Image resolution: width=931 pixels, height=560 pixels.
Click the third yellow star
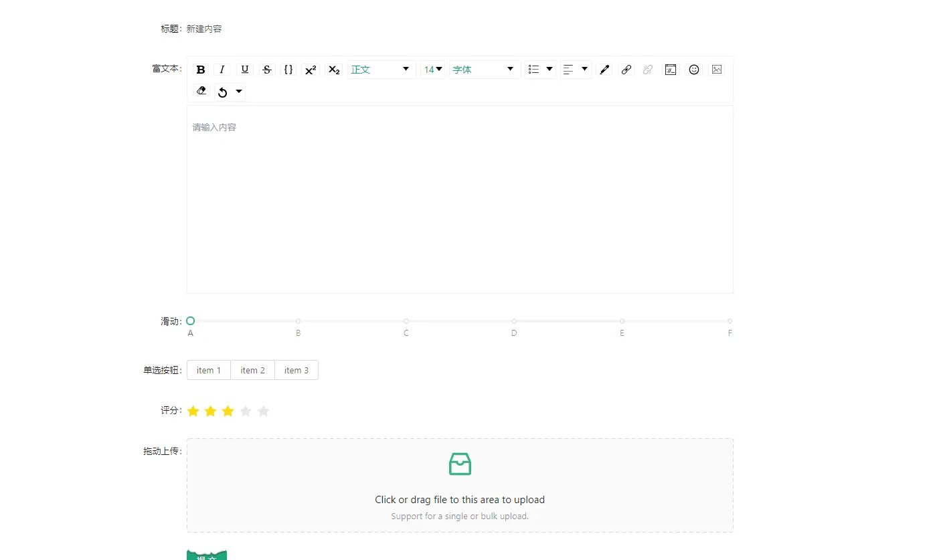(228, 411)
